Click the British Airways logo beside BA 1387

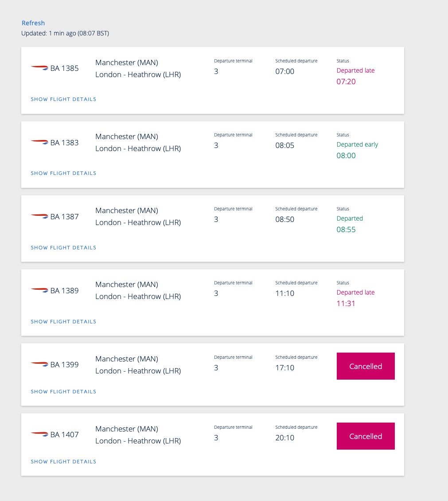[x=39, y=216]
